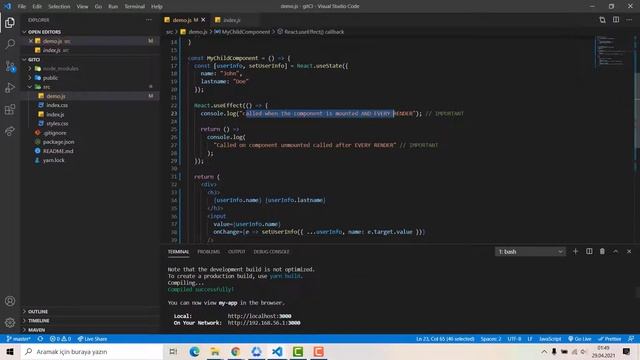Add a new terminal with plus icon
This screenshot has height=360, width=640.
coord(576,251)
